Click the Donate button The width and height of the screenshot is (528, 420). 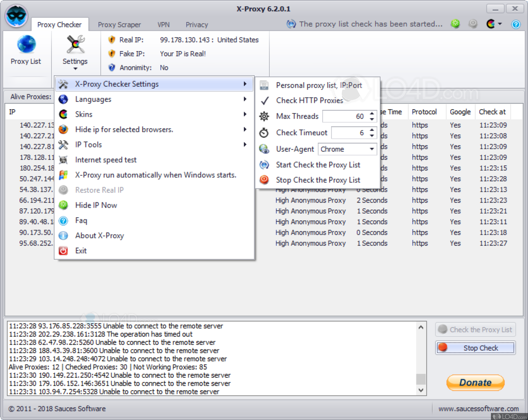coord(475,382)
